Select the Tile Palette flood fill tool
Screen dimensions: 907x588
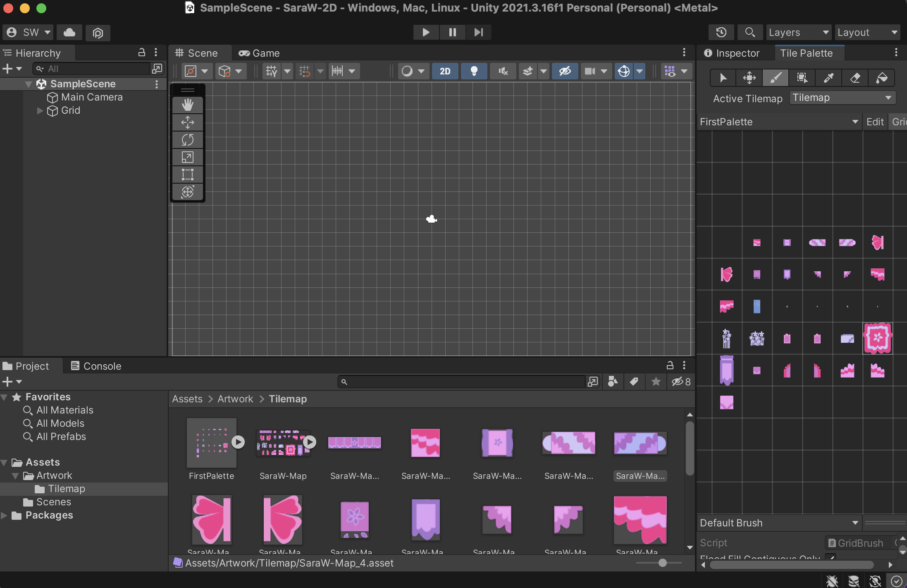click(882, 78)
